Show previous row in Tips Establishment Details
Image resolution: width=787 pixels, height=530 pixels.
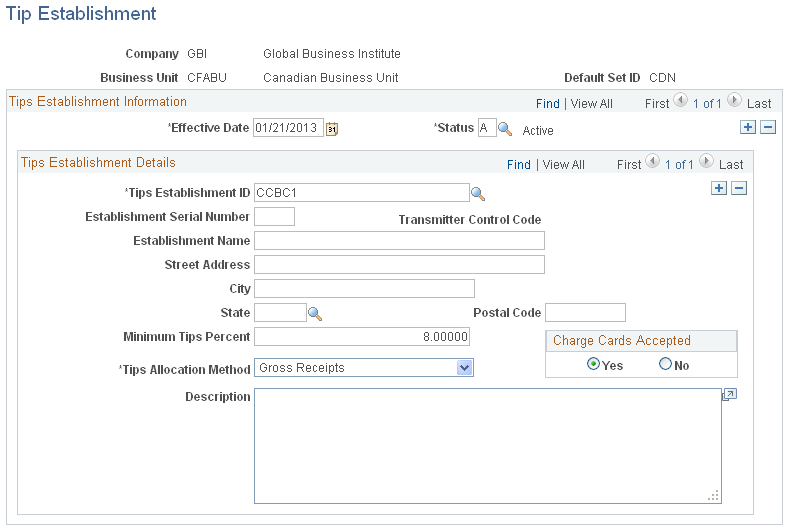tap(652, 162)
